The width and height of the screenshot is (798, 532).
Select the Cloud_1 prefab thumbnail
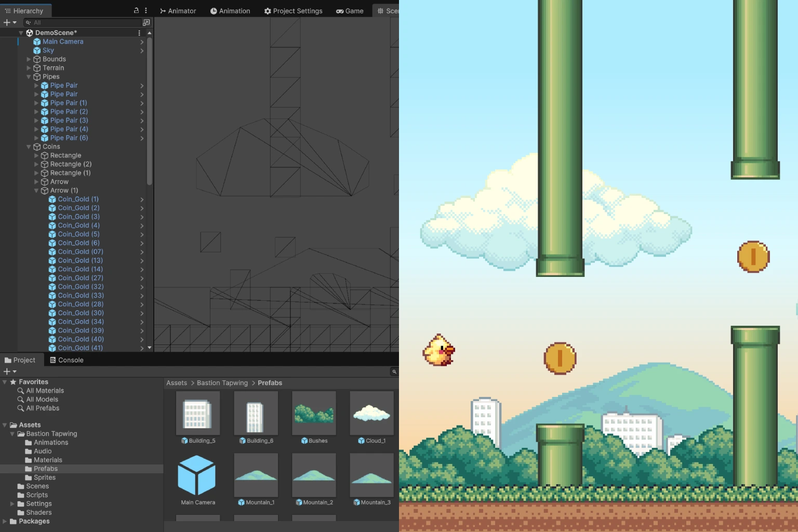372,413
